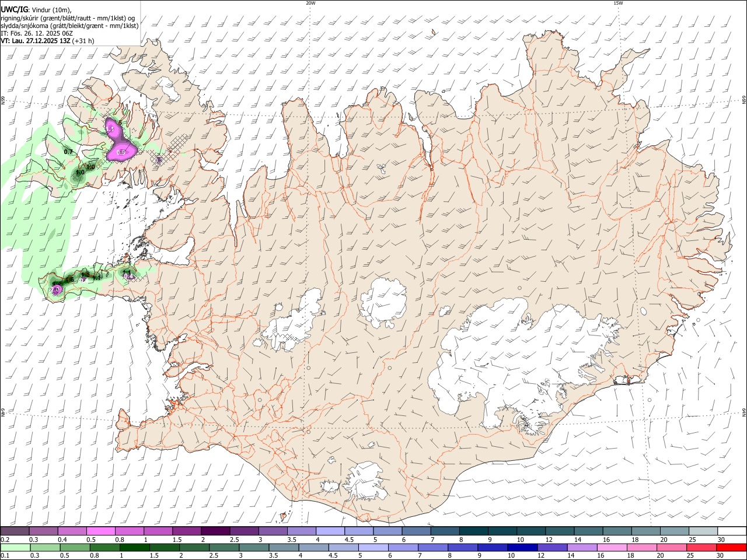Click the 'UWC/IG: Vindur (10m),' title text
Image resolution: width=747 pixels, height=560 pixels.
pyautogui.click(x=36, y=9)
